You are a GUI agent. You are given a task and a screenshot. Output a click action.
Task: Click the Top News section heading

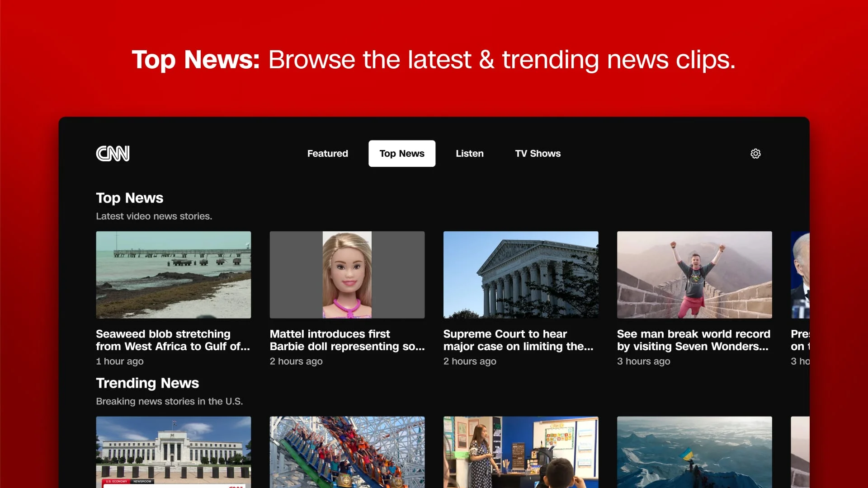129,198
